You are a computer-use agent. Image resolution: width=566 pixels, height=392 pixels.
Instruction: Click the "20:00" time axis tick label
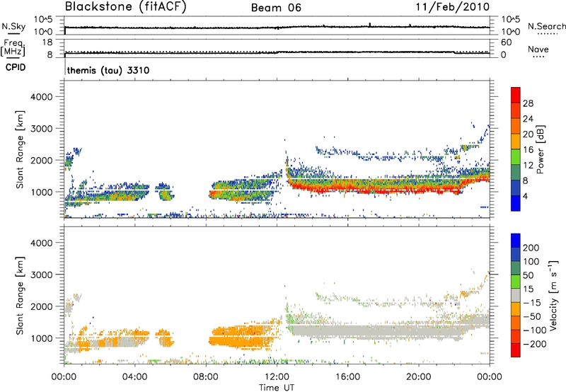(419, 377)
